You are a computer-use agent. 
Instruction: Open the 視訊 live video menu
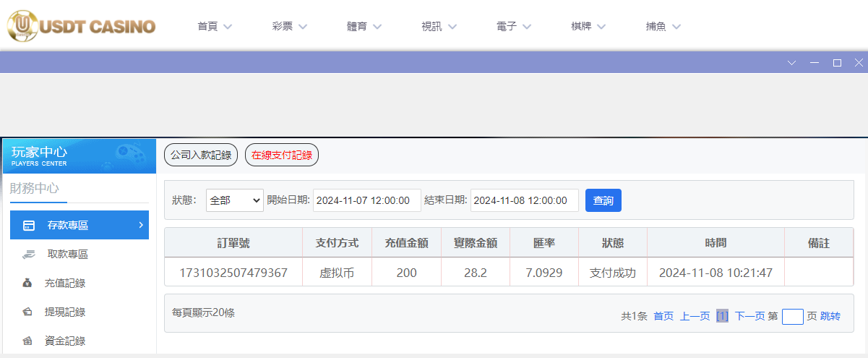tap(439, 27)
